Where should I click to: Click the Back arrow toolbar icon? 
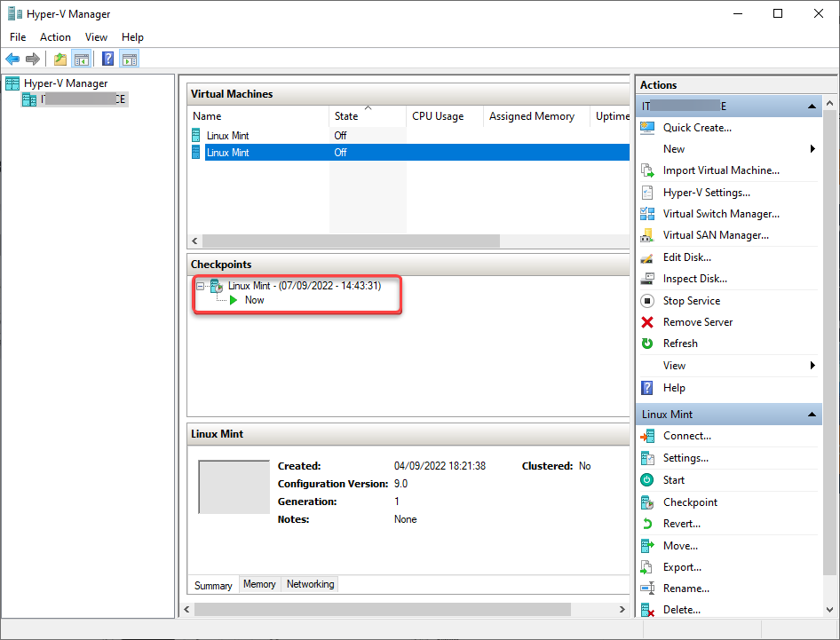(x=12, y=59)
